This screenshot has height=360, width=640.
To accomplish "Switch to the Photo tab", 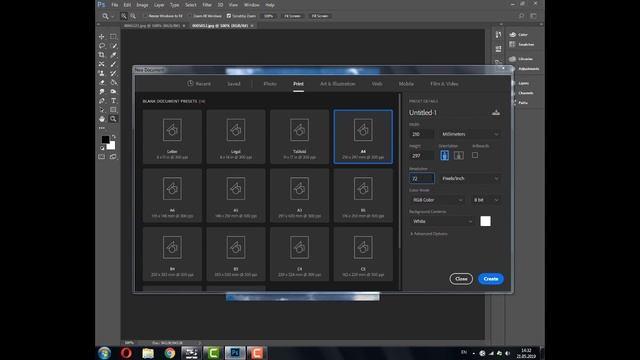I will [x=270, y=84].
